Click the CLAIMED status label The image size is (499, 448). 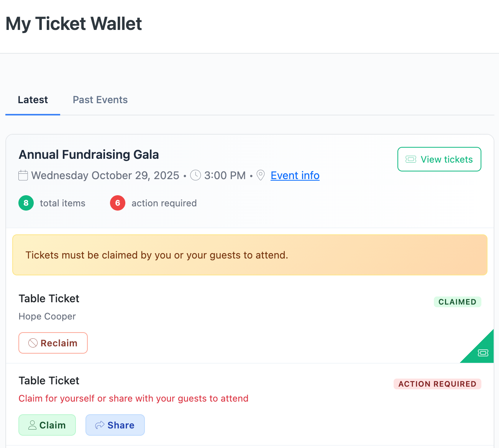(457, 302)
